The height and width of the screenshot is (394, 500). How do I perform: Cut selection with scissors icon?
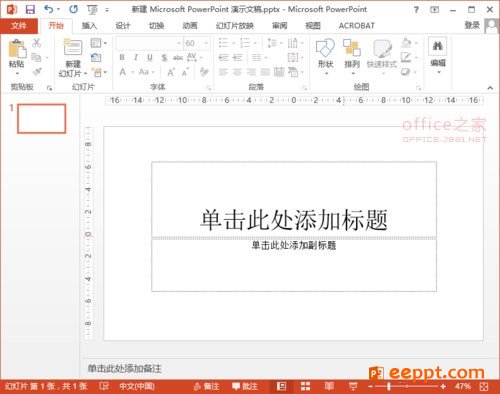(37, 43)
